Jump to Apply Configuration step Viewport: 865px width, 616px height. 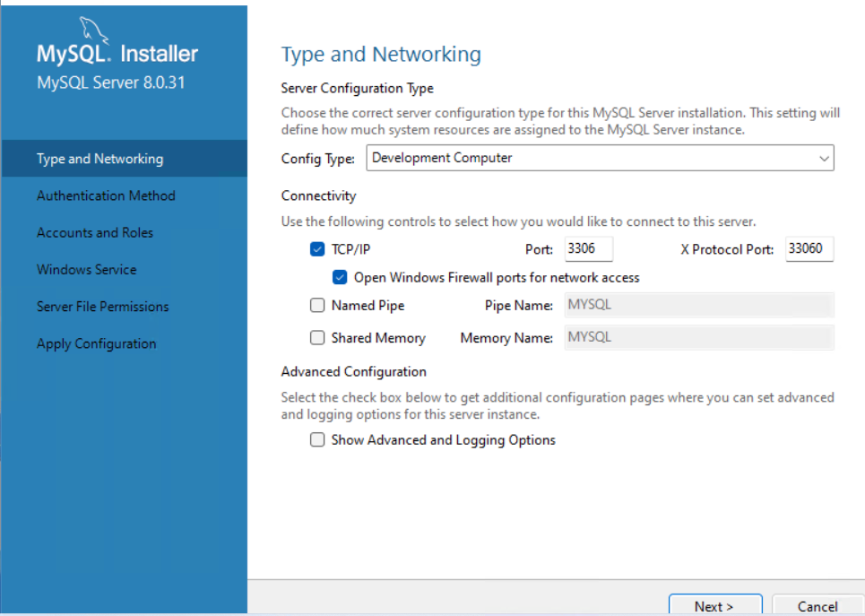96,343
